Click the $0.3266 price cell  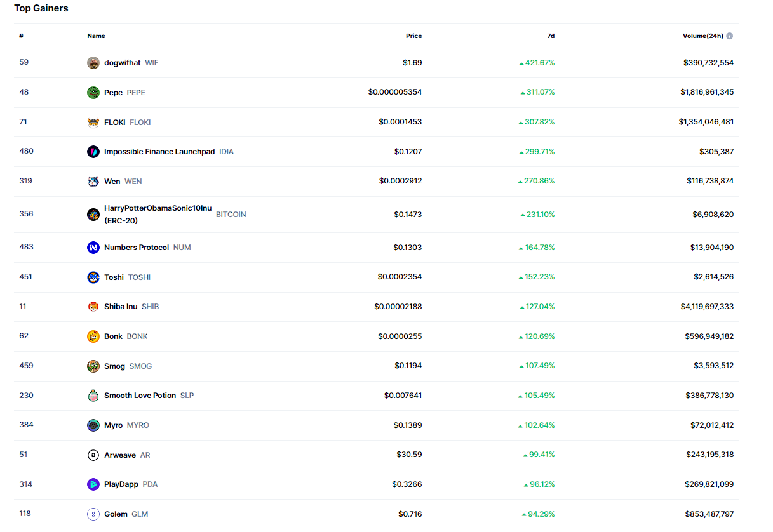(407, 484)
